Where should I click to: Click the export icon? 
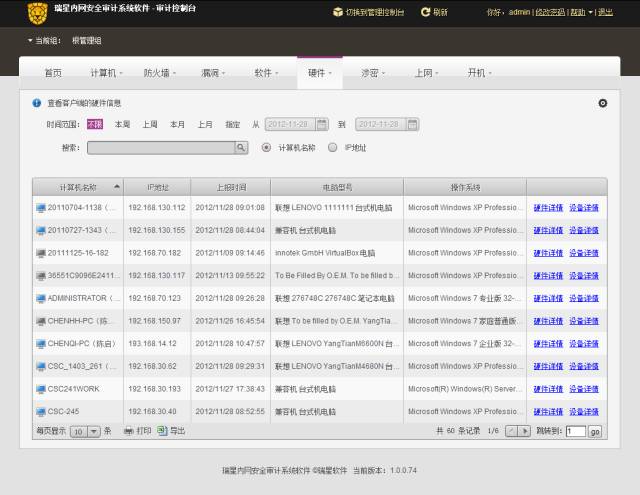(163, 431)
